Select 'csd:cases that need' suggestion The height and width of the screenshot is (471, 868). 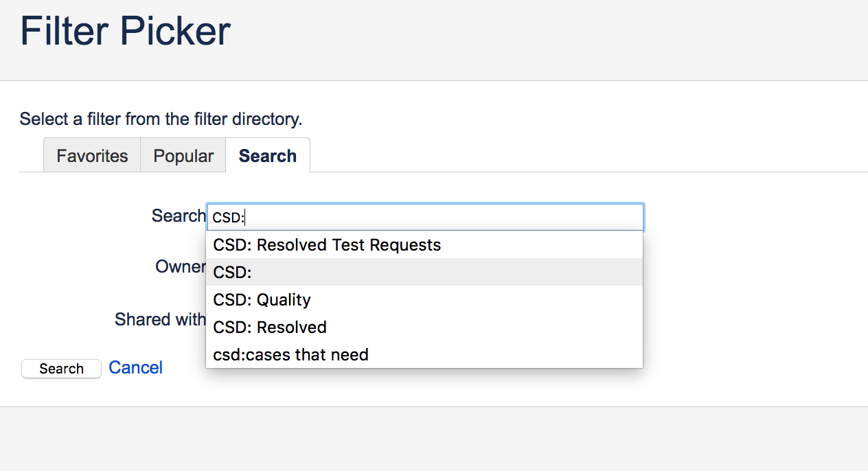coord(424,354)
